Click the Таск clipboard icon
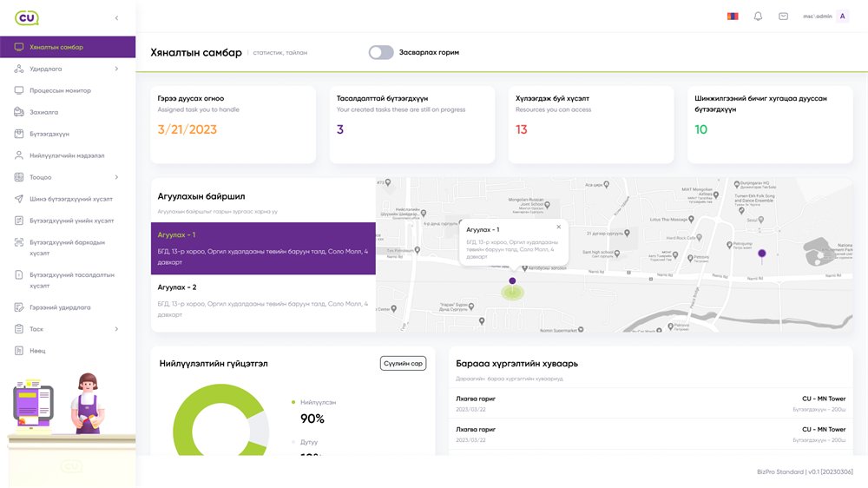The height and width of the screenshot is (488, 868). coord(19,329)
